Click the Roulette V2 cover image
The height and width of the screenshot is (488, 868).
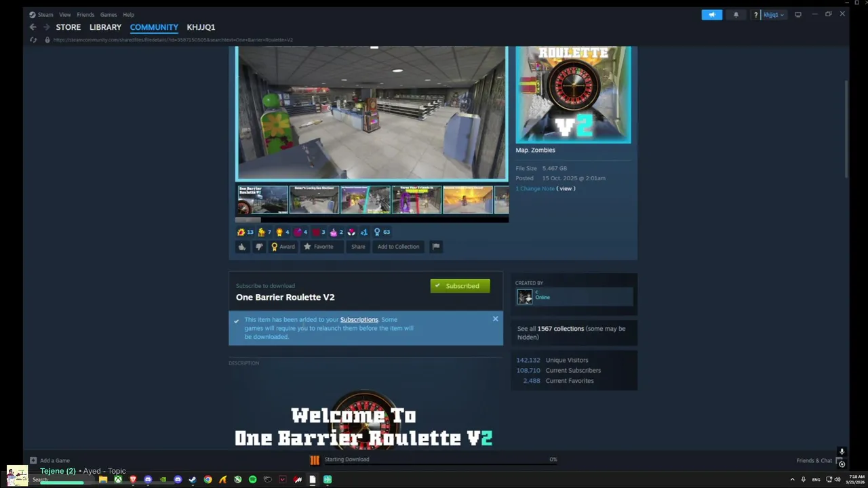pyautogui.click(x=573, y=94)
